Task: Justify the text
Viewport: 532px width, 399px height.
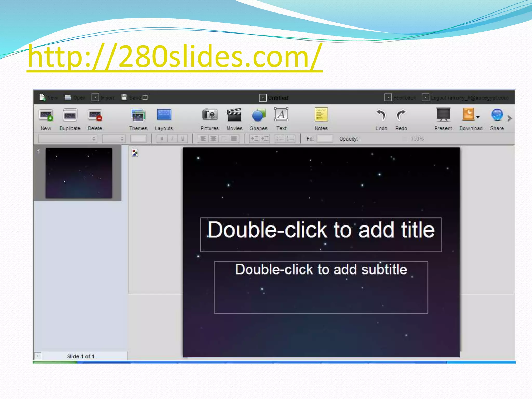Action: (x=234, y=139)
